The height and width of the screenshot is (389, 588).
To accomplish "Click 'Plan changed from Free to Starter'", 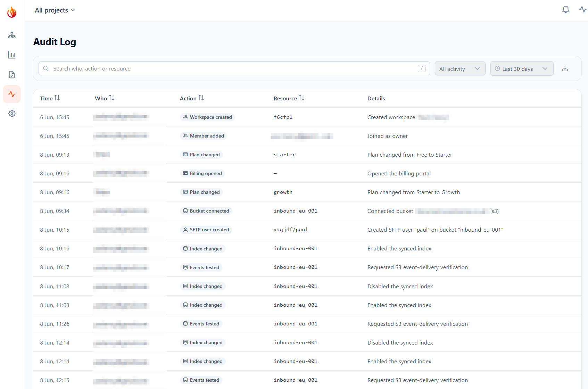I will (410, 155).
